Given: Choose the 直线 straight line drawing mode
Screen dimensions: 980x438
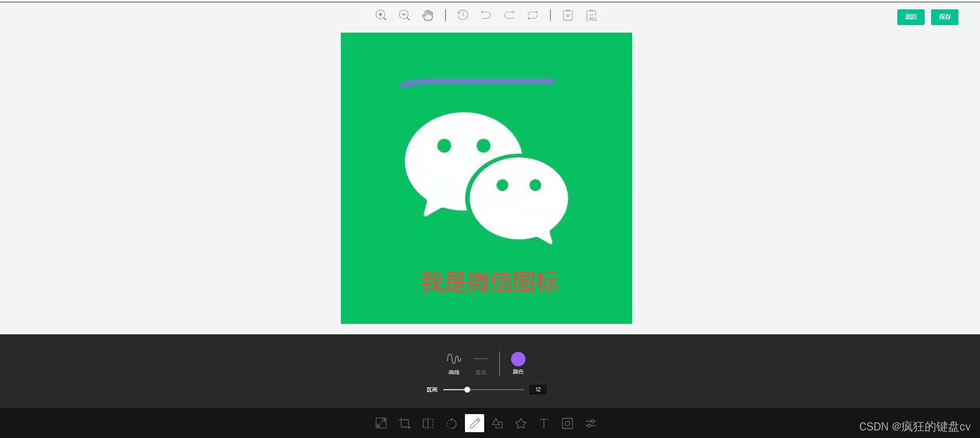Looking at the screenshot, I should (x=481, y=363).
